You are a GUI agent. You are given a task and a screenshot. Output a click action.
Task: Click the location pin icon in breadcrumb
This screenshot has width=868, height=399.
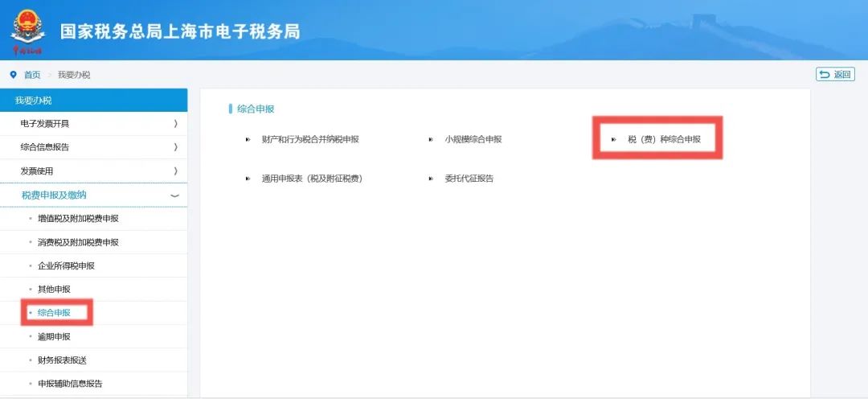14,75
